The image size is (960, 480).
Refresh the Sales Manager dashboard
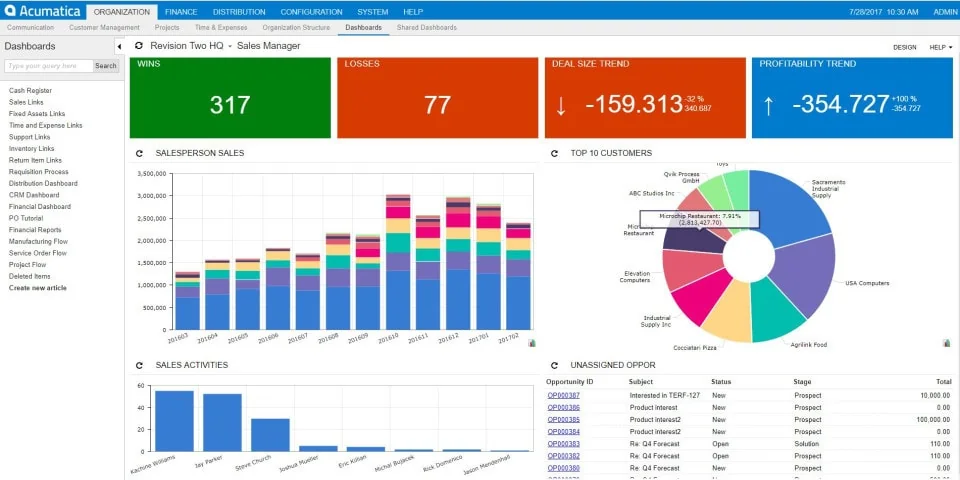(138, 46)
